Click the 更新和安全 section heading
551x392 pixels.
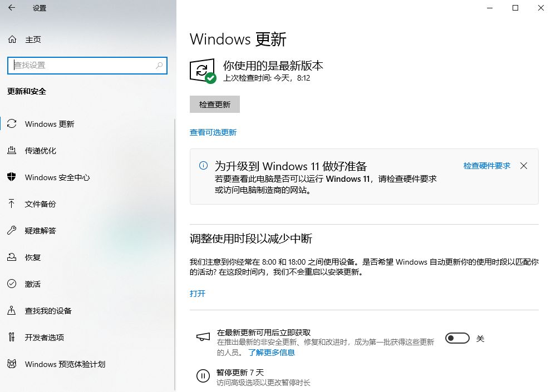pos(27,91)
